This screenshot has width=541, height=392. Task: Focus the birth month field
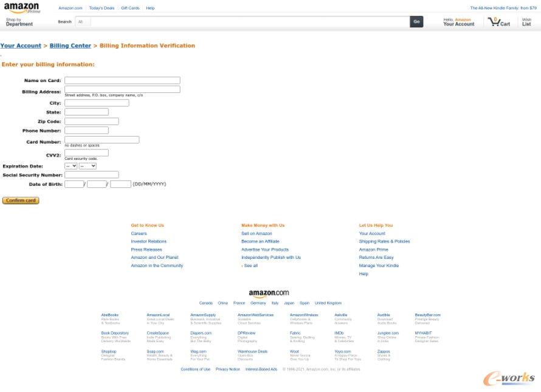coord(97,184)
